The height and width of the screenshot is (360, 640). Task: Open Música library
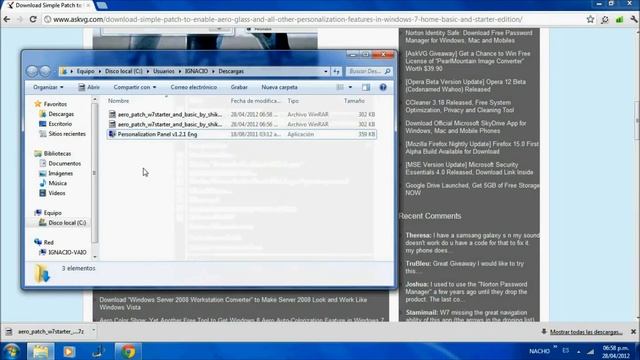(53, 183)
